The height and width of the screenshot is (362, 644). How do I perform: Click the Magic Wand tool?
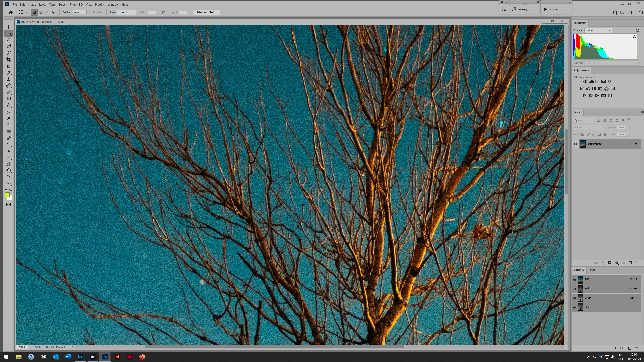coord(9,53)
